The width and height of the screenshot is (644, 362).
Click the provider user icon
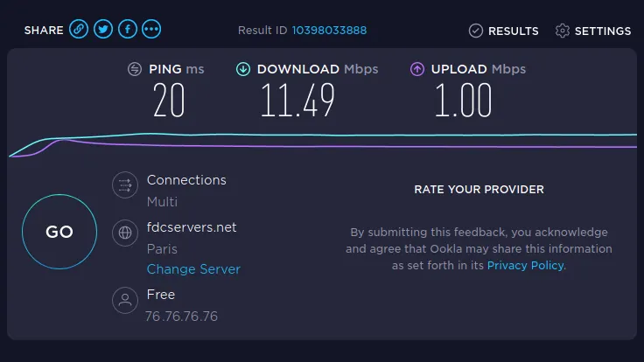(125, 300)
